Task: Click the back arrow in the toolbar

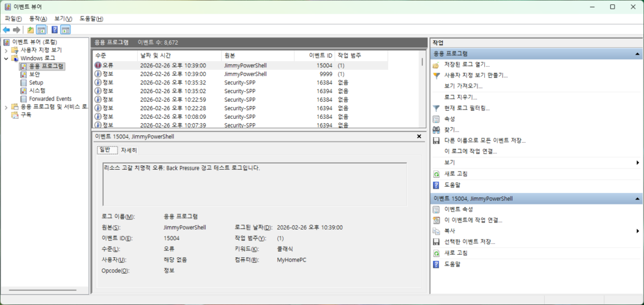Action: click(6, 30)
